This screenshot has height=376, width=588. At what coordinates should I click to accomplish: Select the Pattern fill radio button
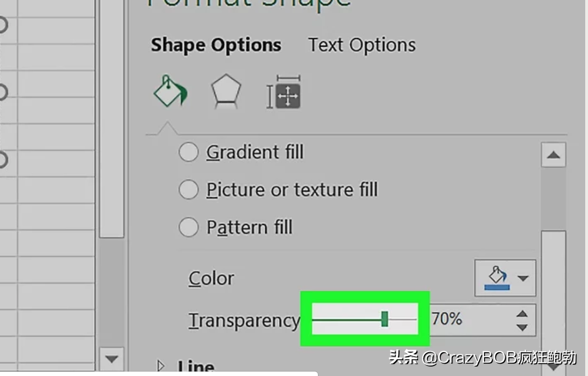(x=188, y=227)
